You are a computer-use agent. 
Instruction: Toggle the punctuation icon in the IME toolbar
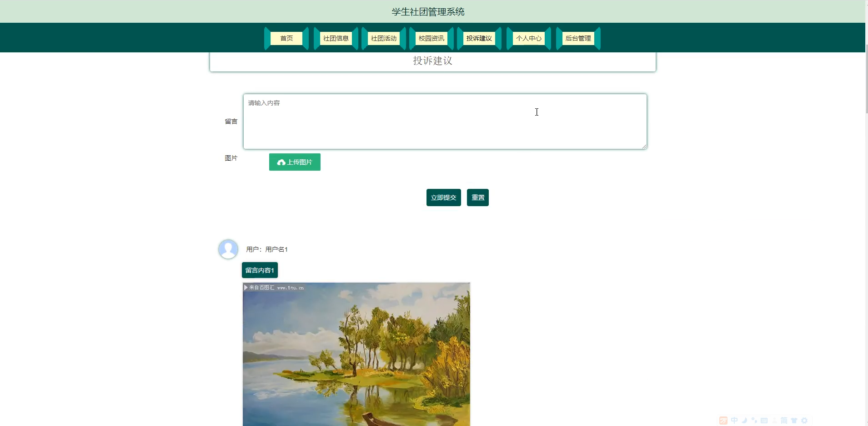[x=754, y=421]
